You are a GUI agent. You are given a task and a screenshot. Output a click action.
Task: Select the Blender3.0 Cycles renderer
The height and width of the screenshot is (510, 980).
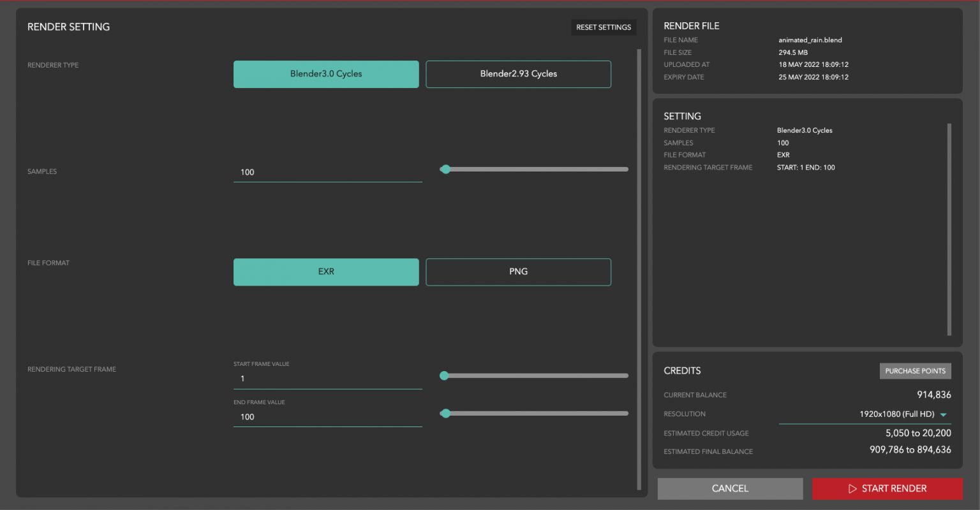325,74
